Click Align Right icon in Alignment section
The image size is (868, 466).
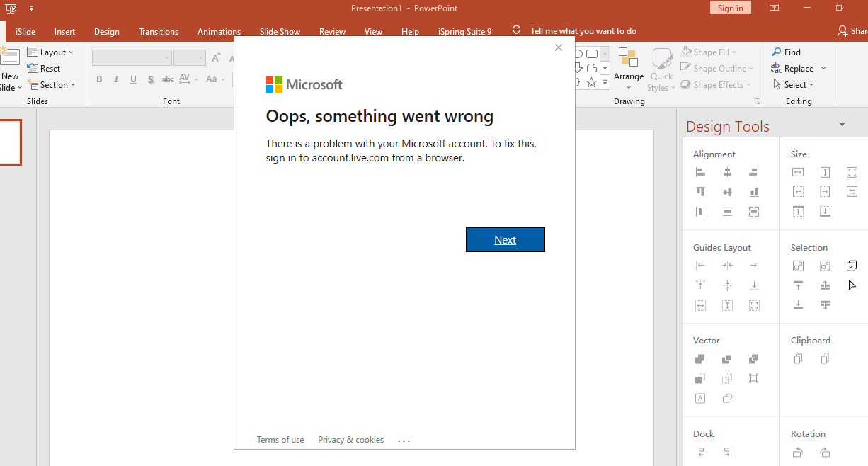tap(754, 172)
